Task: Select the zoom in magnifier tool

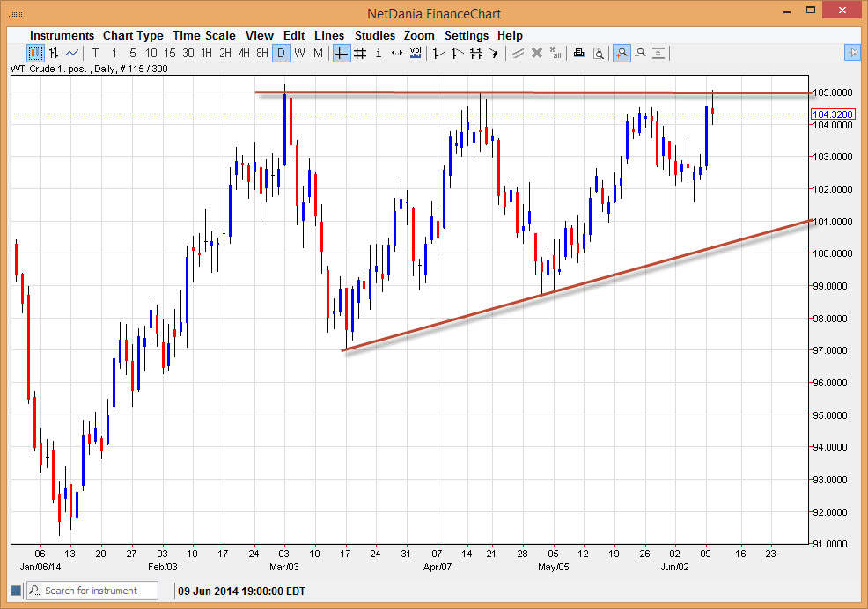Action: click(622, 53)
